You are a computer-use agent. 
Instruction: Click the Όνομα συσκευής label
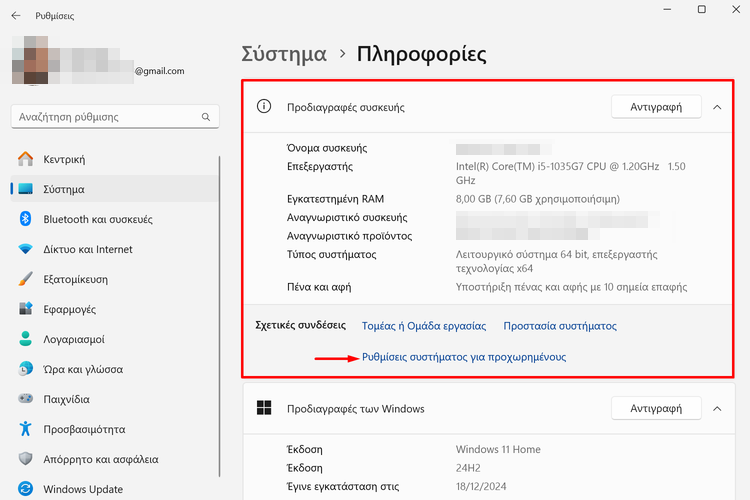tap(327, 148)
